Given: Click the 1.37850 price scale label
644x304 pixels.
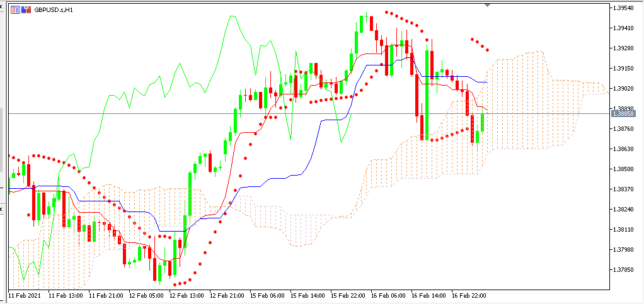Looking at the screenshot, I should (623, 269).
